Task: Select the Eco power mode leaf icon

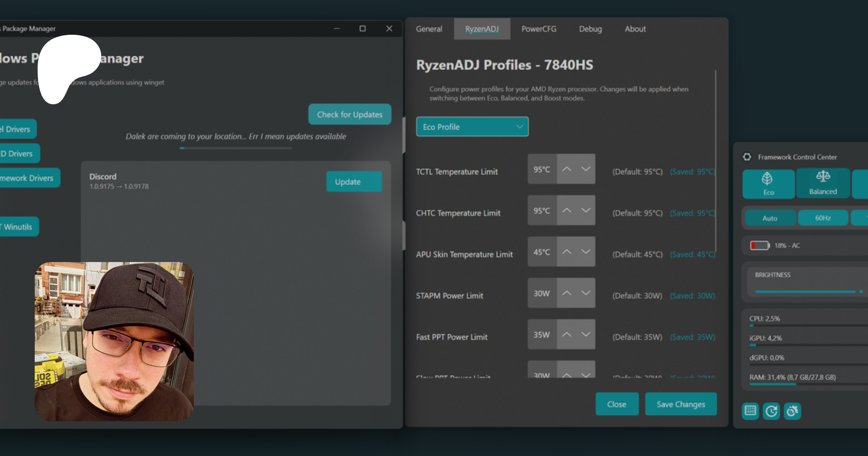Action: (767, 179)
